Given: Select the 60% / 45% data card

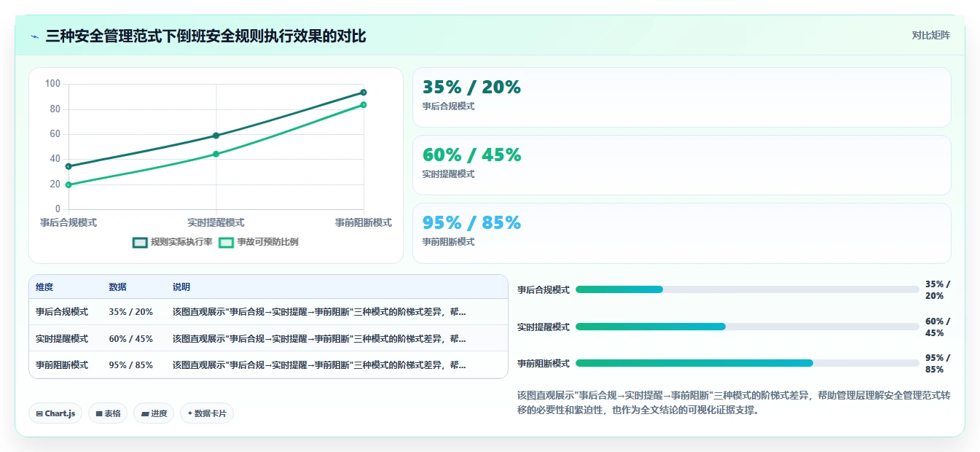Looking at the screenshot, I should point(682,165).
